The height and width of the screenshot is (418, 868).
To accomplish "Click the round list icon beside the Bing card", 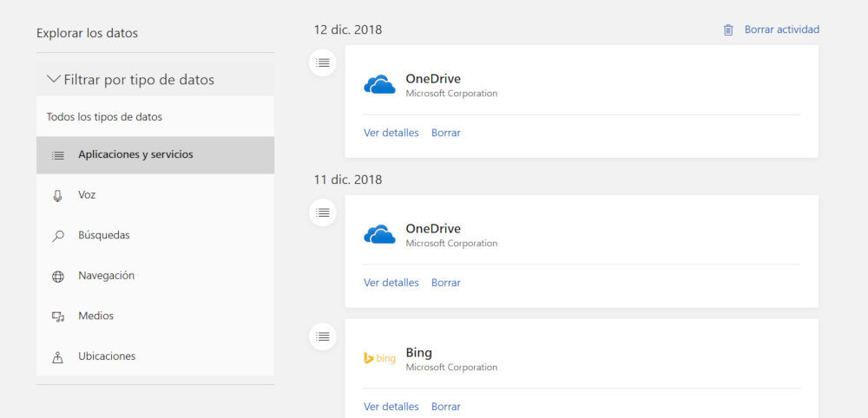I will (x=323, y=336).
